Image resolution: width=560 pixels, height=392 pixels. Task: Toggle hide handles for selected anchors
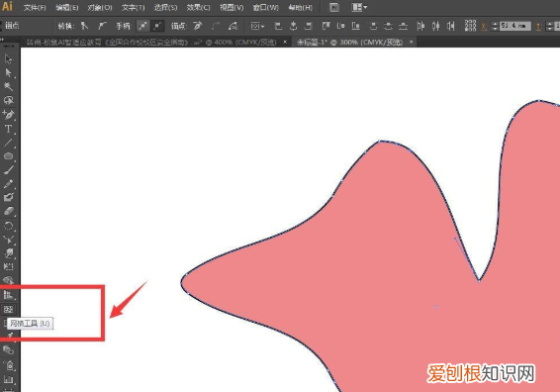(157, 26)
